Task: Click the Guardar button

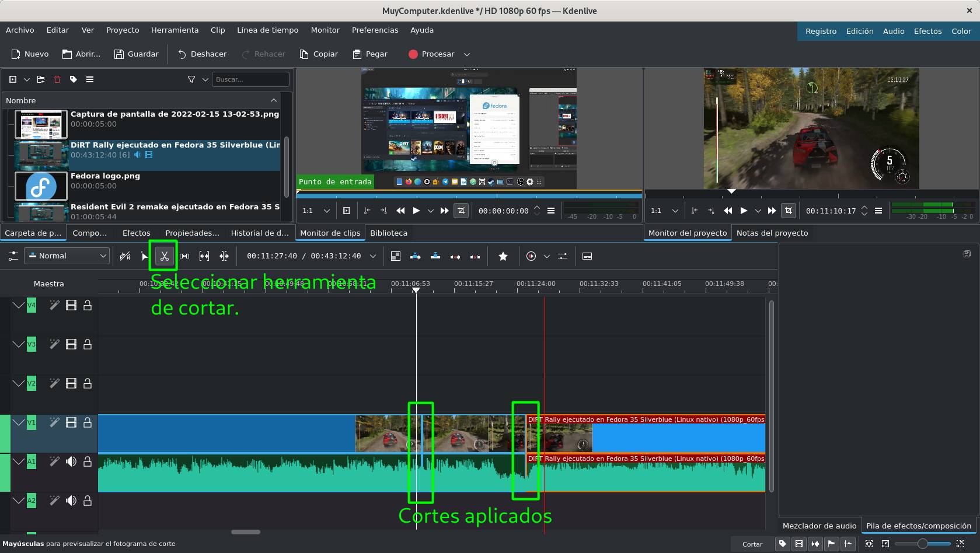Action: click(136, 54)
